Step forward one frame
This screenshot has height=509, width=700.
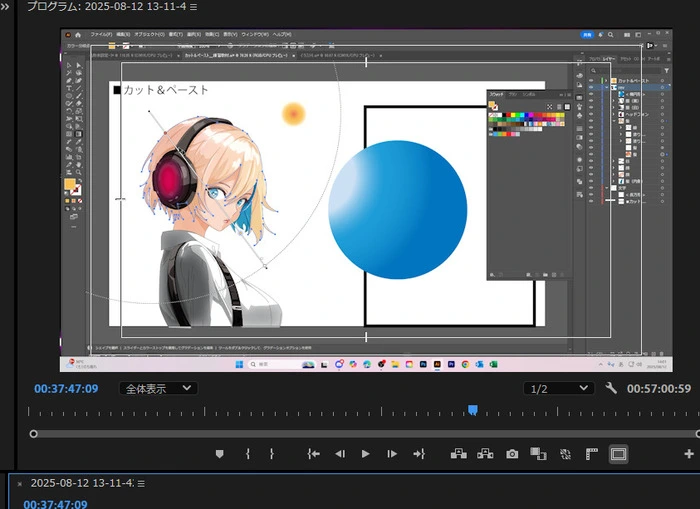click(392, 454)
